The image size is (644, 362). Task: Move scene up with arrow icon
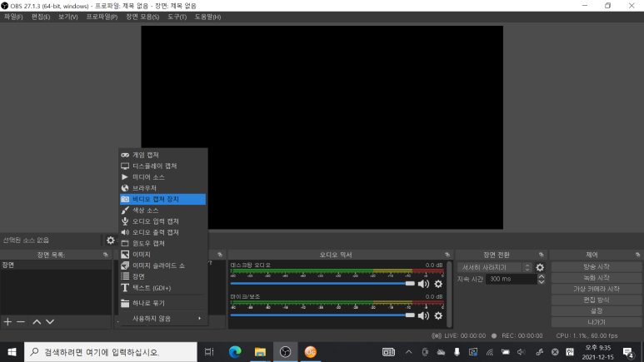pos(37,322)
